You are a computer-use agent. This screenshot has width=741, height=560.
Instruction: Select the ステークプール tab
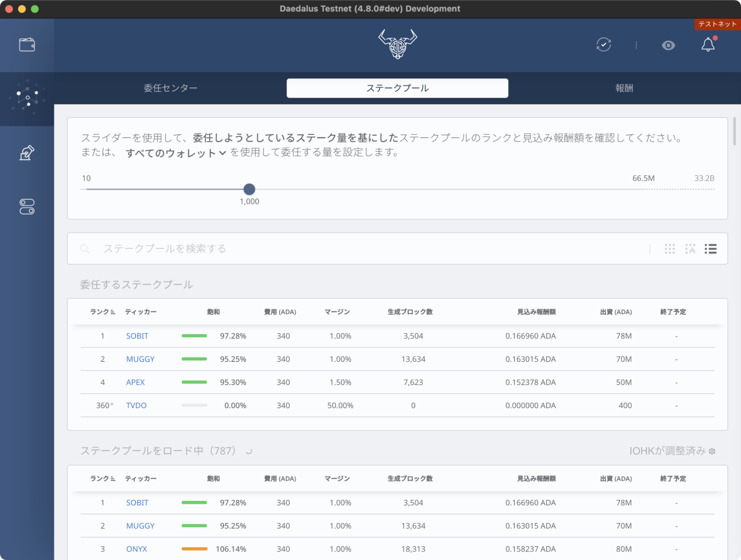point(397,88)
